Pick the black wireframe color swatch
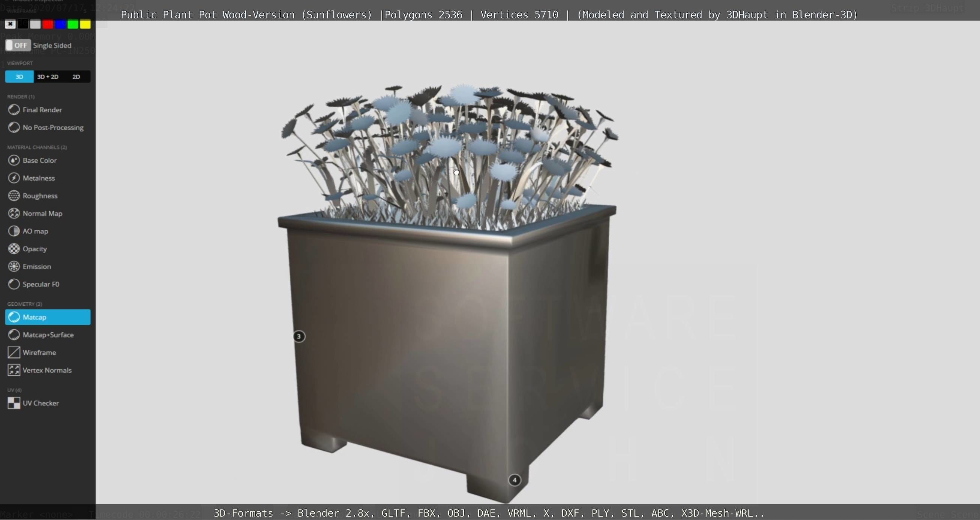Image resolution: width=980 pixels, height=520 pixels. click(23, 24)
